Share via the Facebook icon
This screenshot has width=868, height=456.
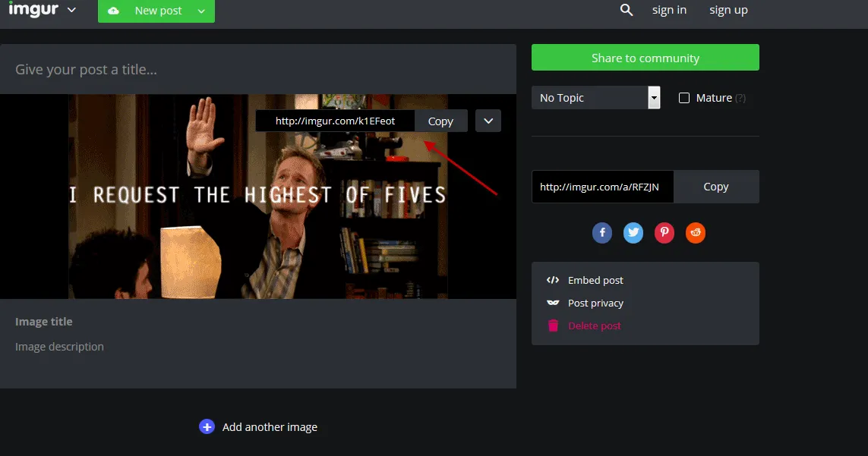point(602,232)
